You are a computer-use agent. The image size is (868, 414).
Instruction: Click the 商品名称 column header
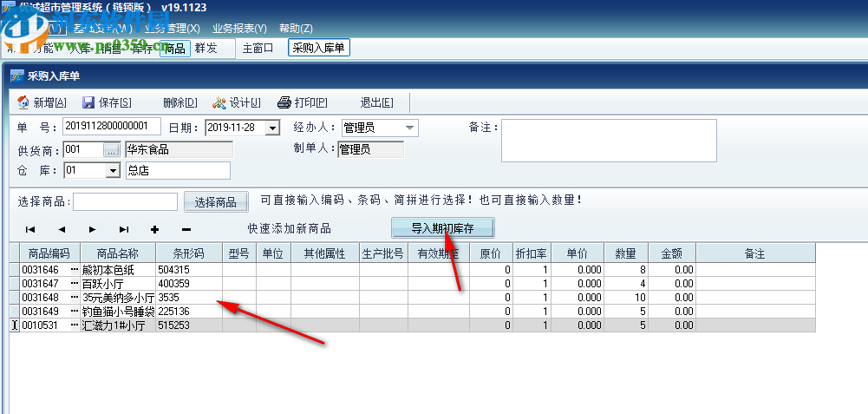(118, 253)
